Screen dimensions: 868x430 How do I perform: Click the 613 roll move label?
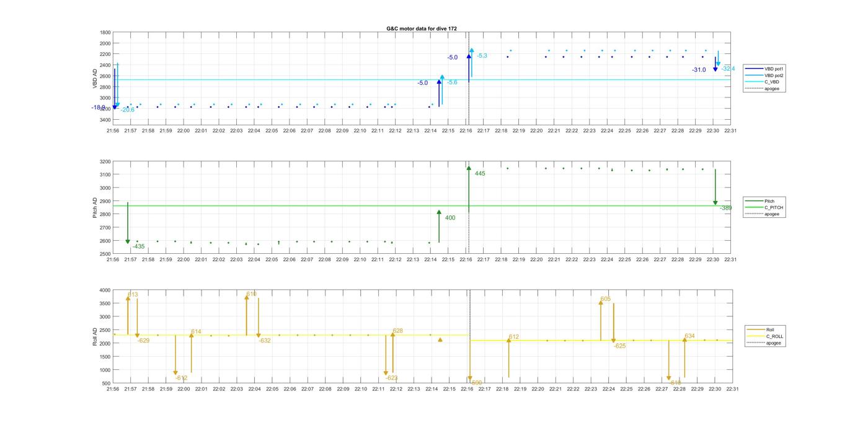pos(133,295)
